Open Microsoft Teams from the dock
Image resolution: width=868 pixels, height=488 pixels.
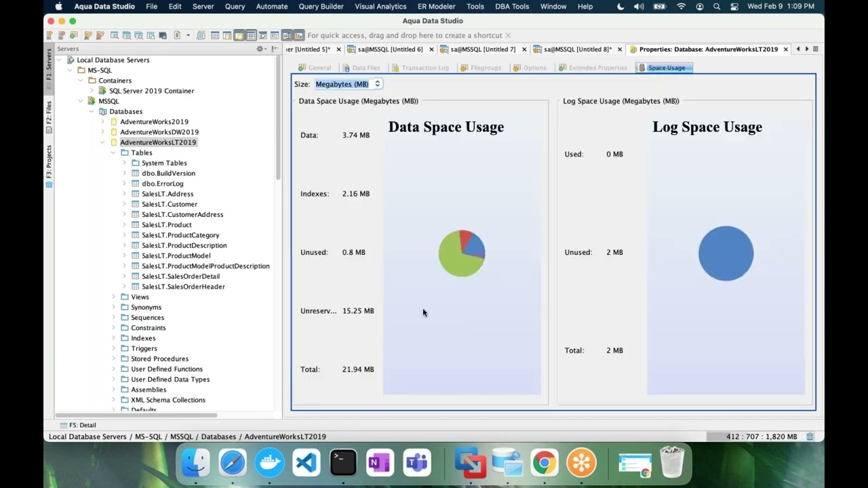coord(416,463)
